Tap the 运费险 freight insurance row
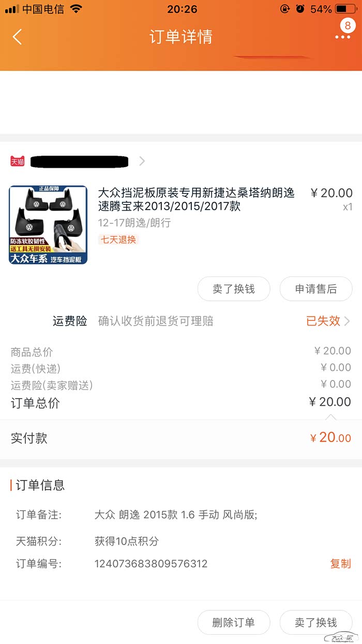This screenshot has width=362, height=644. pos(181,321)
